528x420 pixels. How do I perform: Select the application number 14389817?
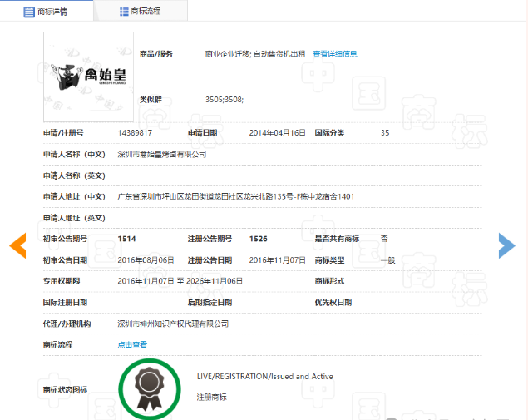[135, 133]
